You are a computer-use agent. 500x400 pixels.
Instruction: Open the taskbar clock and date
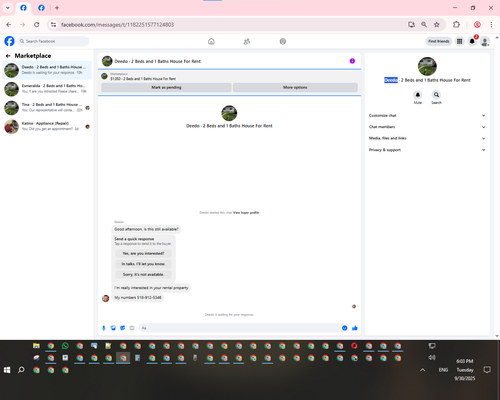click(465, 370)
